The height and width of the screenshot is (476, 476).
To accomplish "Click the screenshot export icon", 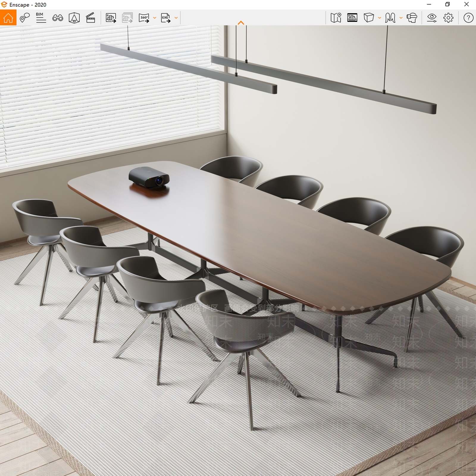I will (111, 18).
